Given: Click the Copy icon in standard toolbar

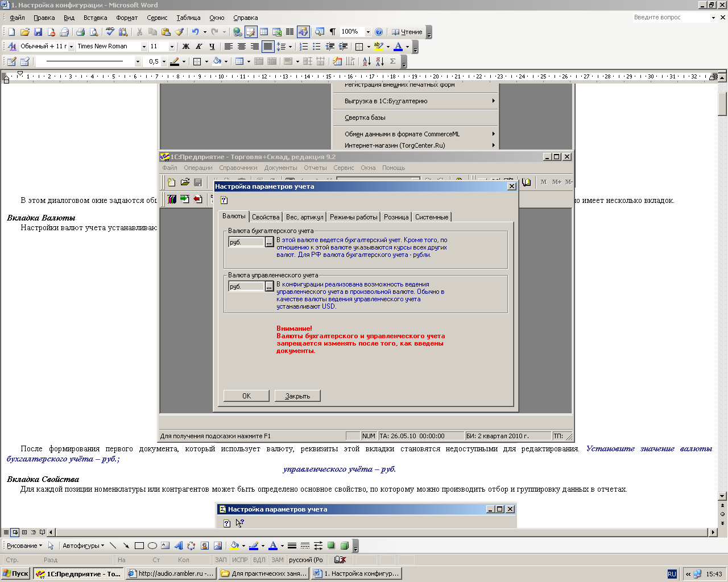Looking at the screenshot, I should 152,32.
